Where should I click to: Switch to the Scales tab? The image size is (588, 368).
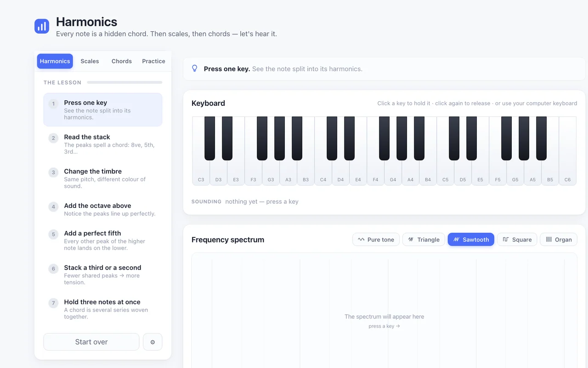pos(90,61)
